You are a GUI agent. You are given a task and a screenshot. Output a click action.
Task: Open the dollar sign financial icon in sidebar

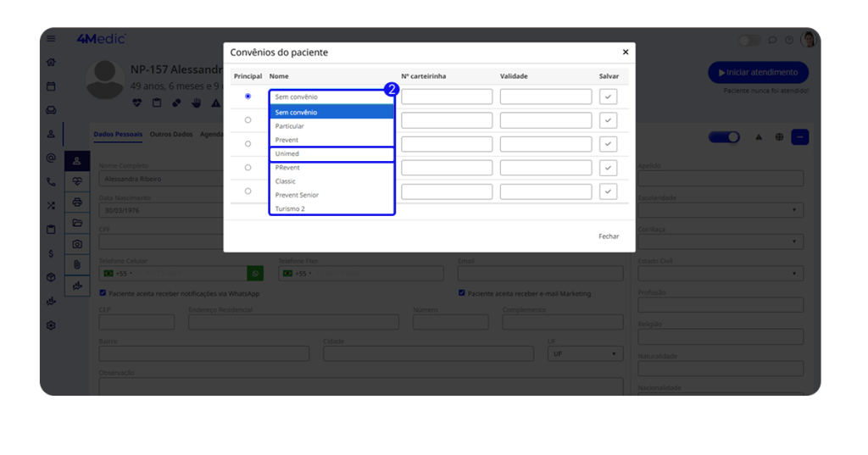pos(51,253)
